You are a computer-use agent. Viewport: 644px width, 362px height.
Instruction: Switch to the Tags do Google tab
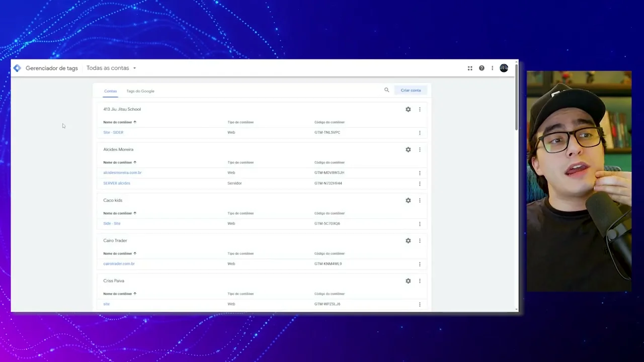coord(140,91)
